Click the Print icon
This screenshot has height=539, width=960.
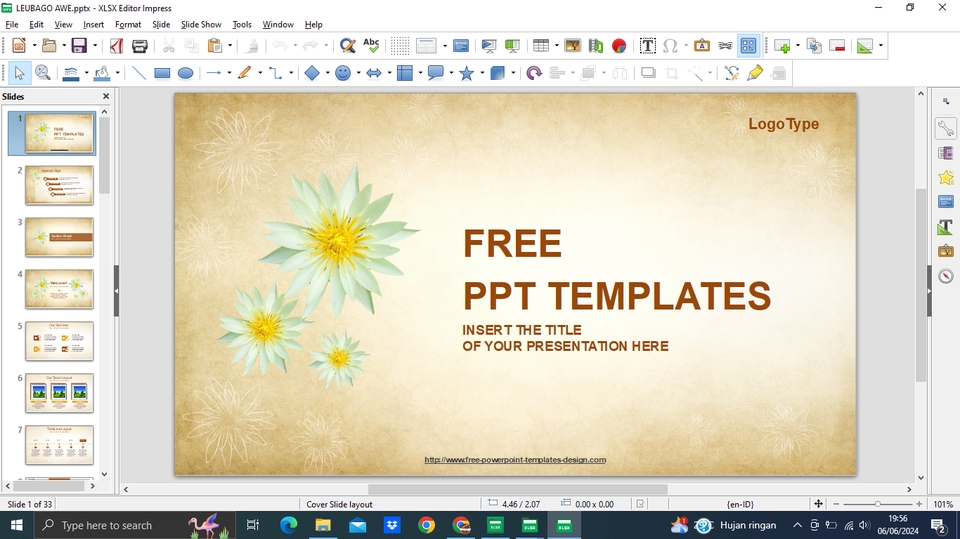140,46
